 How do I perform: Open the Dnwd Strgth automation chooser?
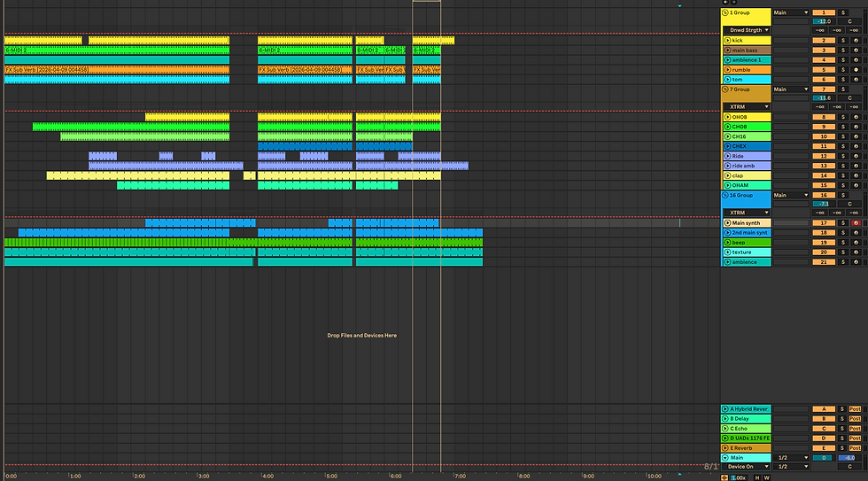click(747, 30)
